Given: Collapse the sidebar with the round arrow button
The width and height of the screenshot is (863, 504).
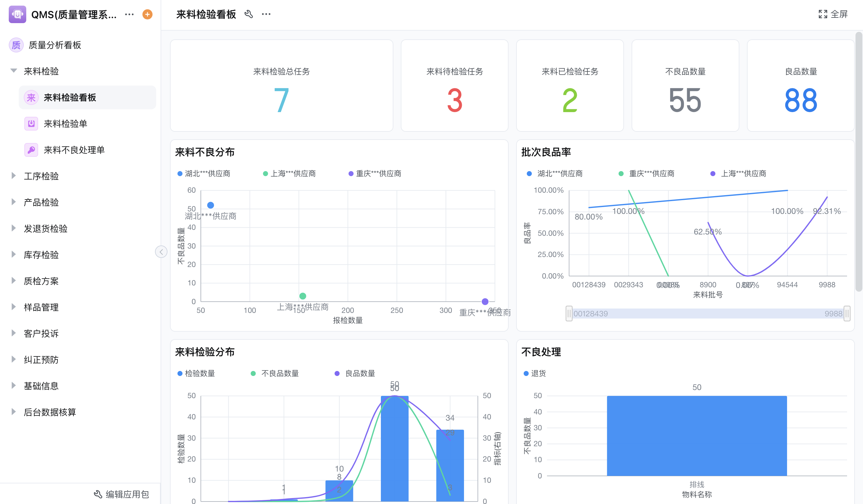Looking at the screenshot, I should tap(161, 252).
